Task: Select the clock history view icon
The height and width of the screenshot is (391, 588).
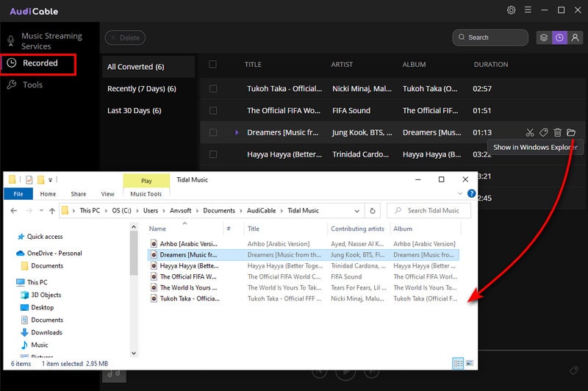Action: coord(559,37)
